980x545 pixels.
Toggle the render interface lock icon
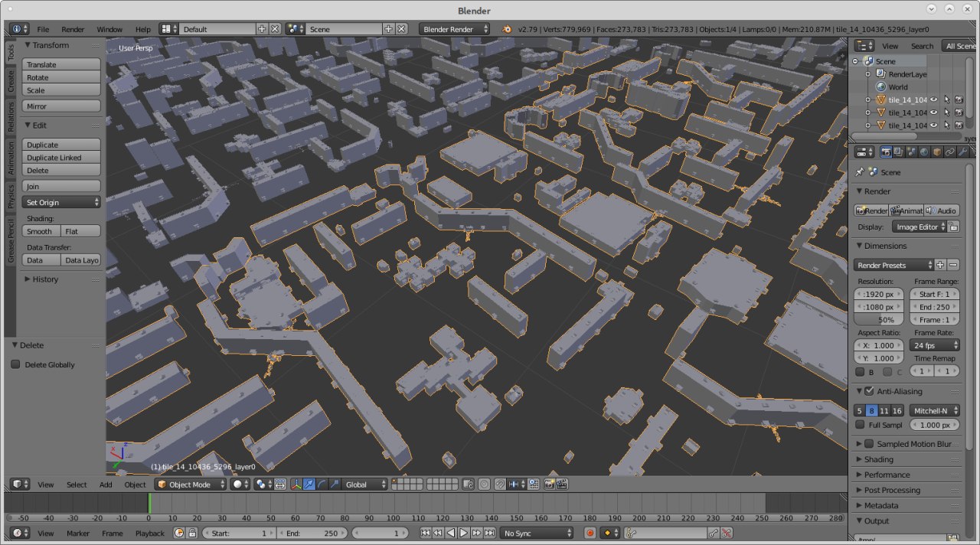(x=953, y=227)
